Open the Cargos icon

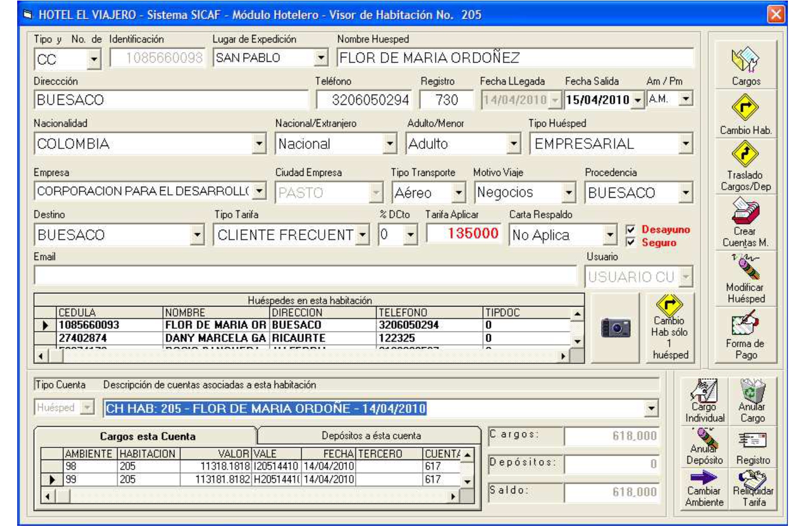coord(745,60)
